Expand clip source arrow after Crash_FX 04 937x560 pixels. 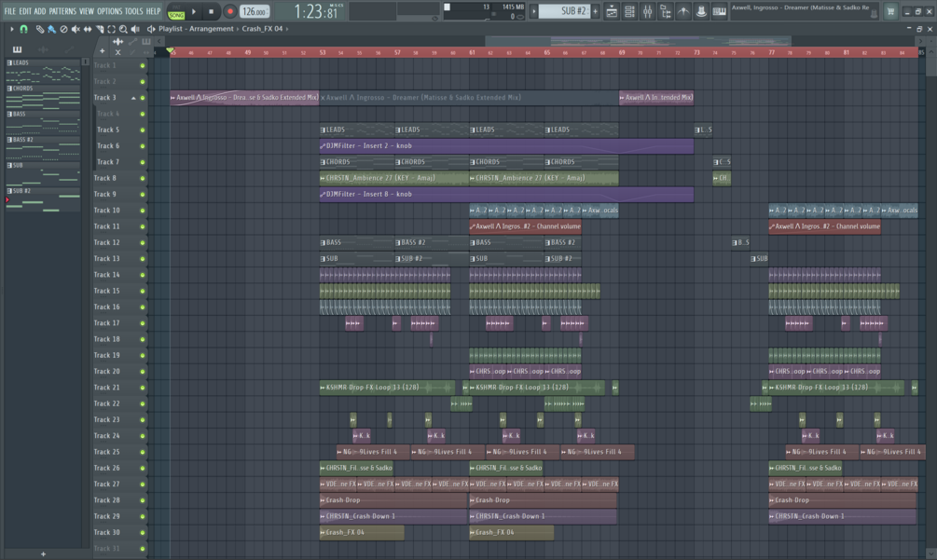287,29
